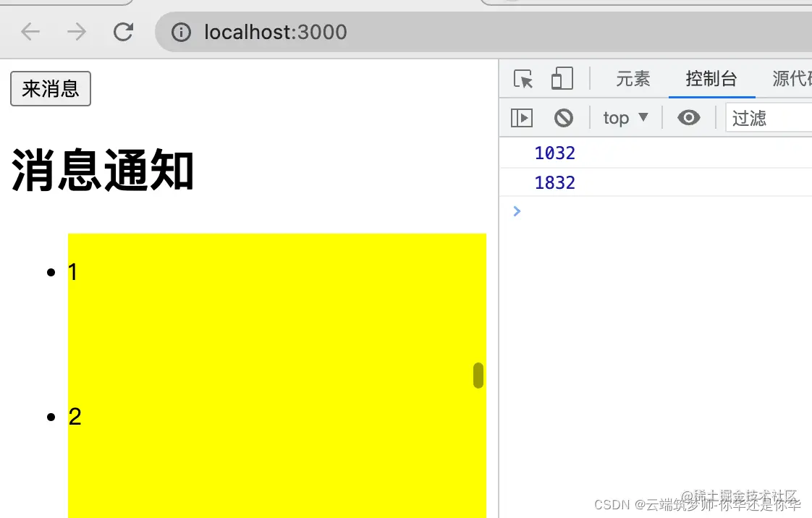Click the 来消息 button

tap(51, 88)
